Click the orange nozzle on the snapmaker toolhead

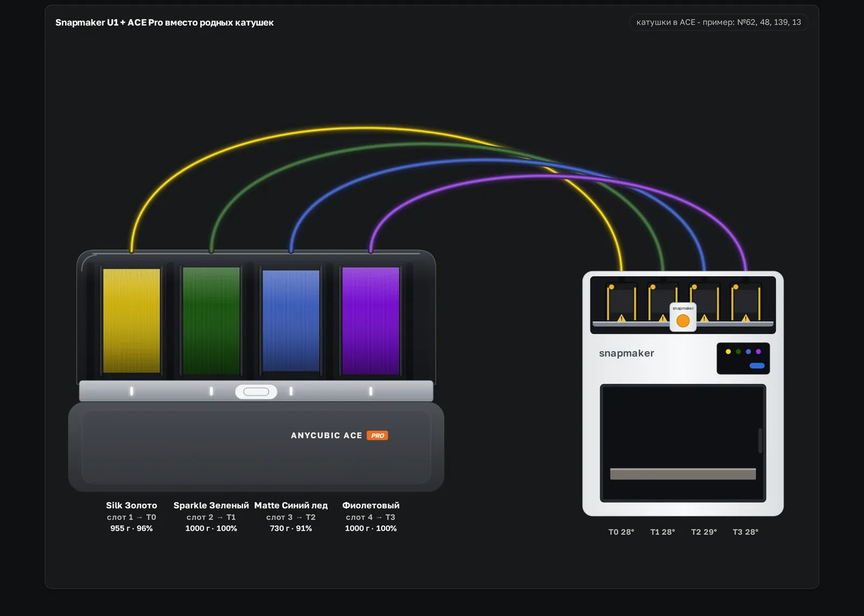point(683,321)
